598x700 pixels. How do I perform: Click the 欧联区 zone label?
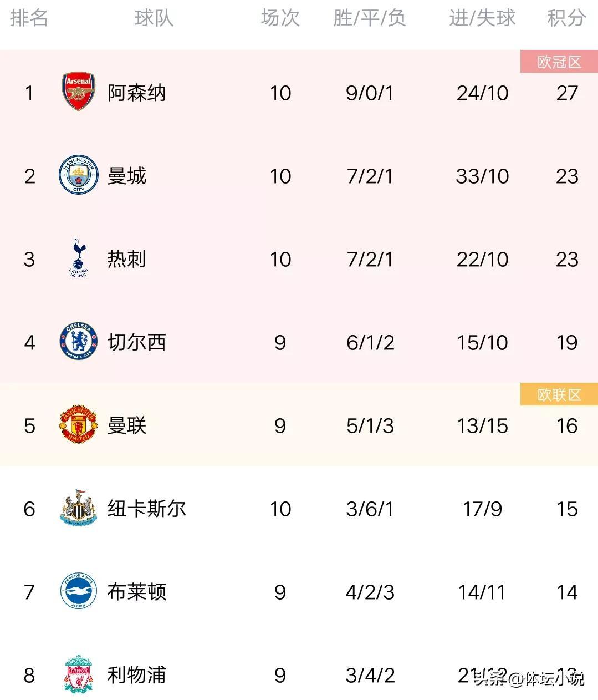pyautogui.click(x=559, y=394)
